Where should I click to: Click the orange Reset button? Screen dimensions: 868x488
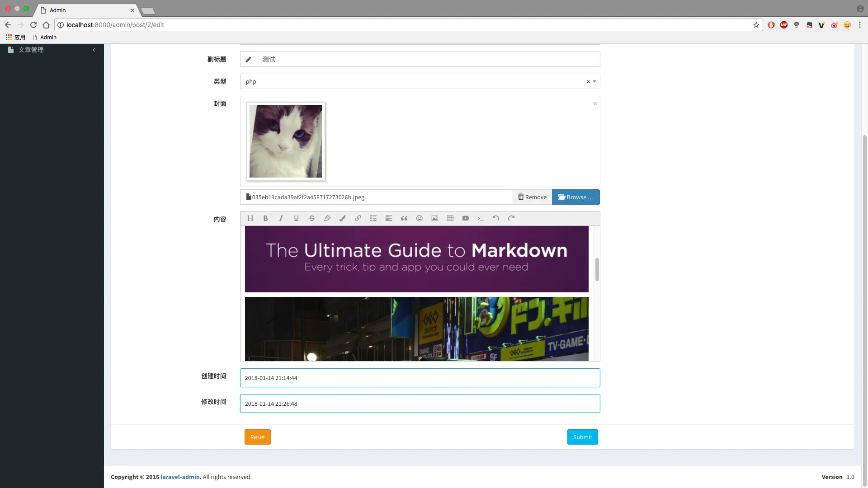pyautogui.click(x=257, y=437)
